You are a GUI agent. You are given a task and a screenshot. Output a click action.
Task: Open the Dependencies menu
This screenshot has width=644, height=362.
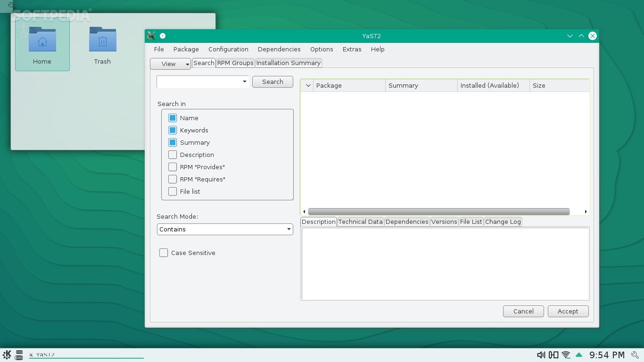(279, 49)
